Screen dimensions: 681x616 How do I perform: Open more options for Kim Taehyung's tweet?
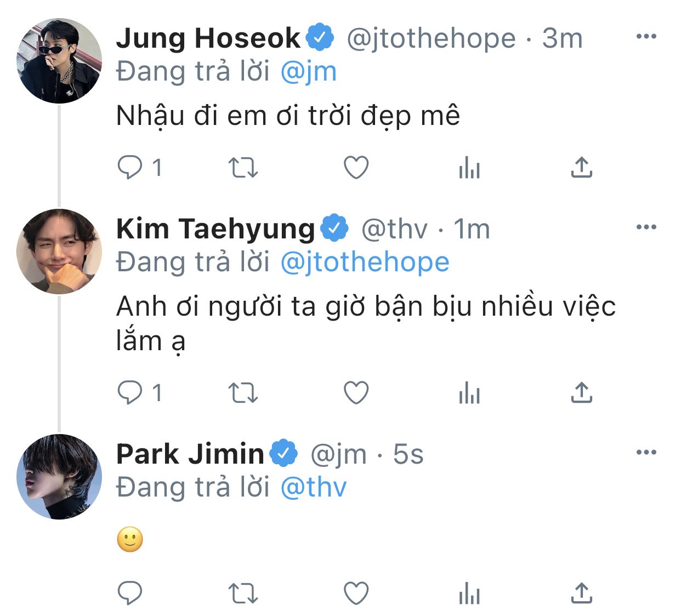[646, 227]
